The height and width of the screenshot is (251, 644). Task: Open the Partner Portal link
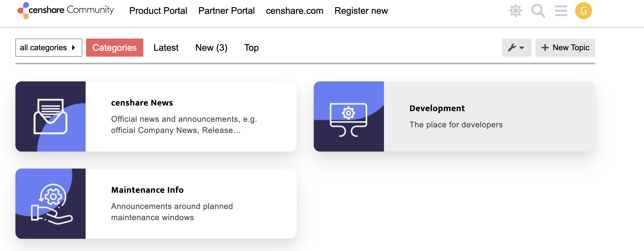click(x=227, y=11)
